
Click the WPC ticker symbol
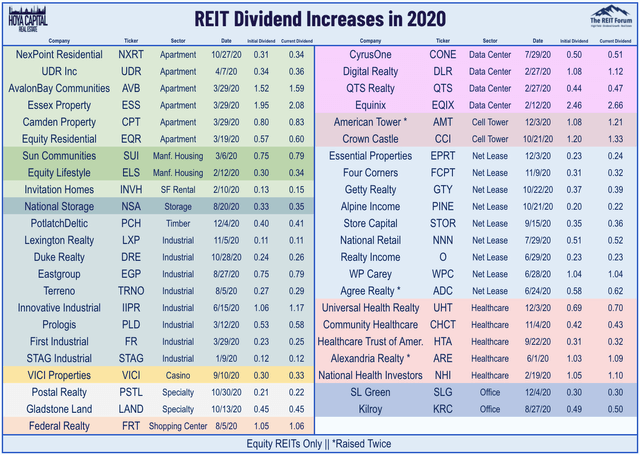[x=443, y=275]
